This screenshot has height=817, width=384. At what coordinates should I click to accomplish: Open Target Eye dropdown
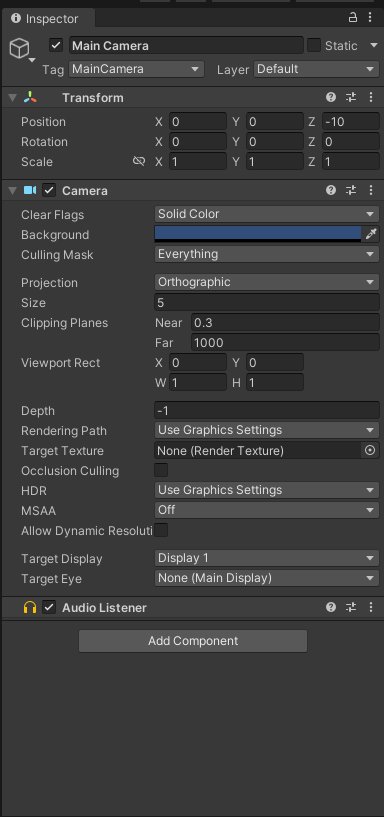tap(267, 578)
